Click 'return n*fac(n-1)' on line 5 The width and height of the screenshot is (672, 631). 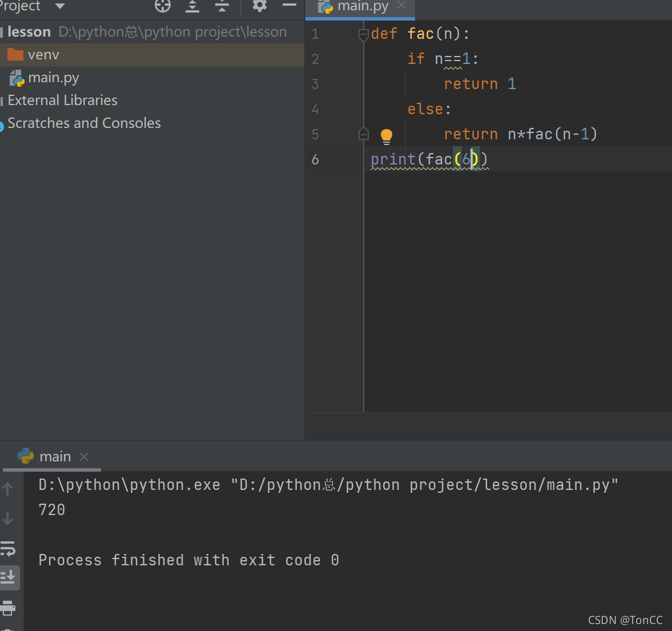click(520, 134)
